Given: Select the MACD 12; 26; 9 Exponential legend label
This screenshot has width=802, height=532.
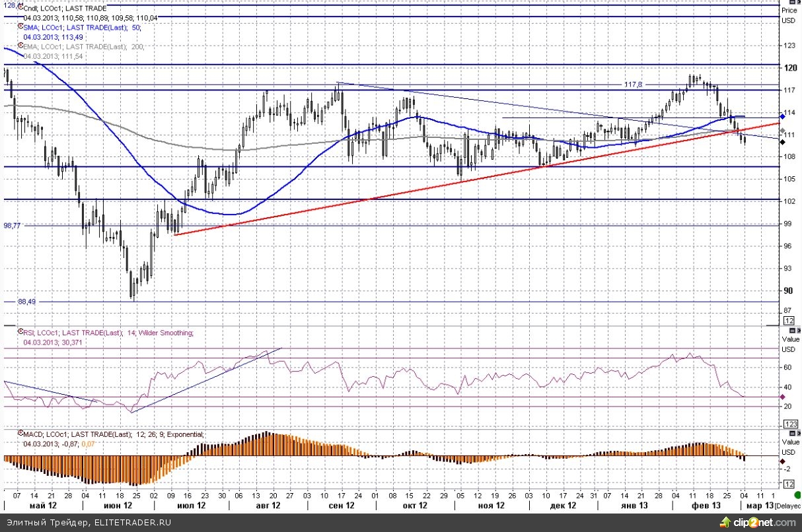Looking at the screenshot, I should (114, 435).
